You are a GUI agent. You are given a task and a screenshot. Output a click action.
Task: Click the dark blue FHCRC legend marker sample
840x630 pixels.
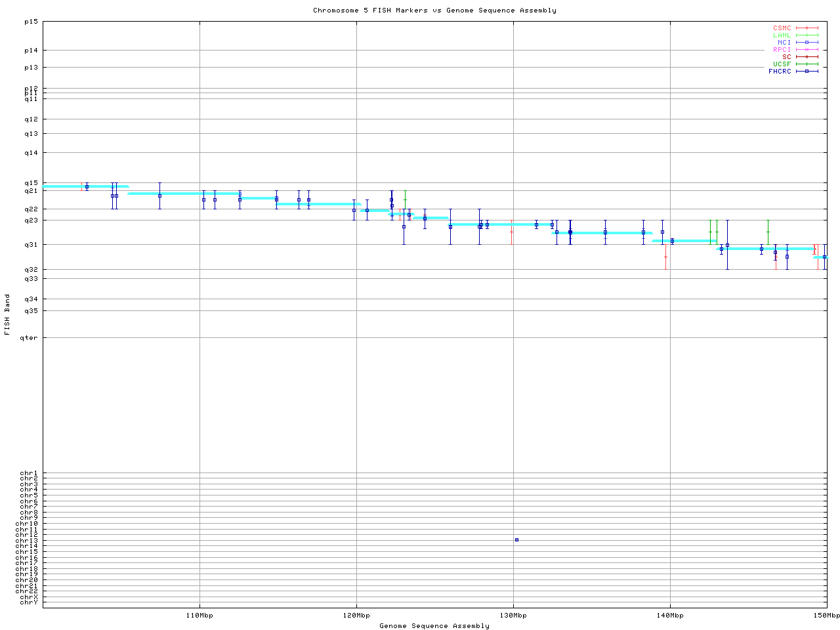click(x=807, y=72)
